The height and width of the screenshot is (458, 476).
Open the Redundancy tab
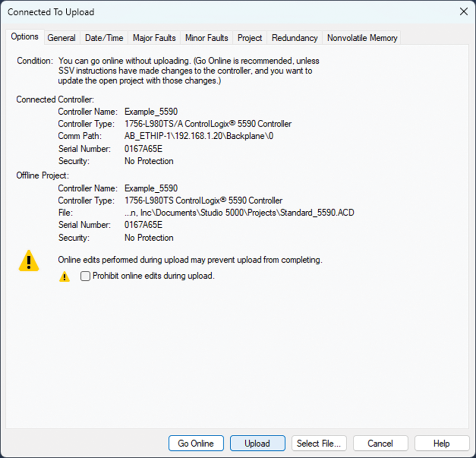coord(294,38)
